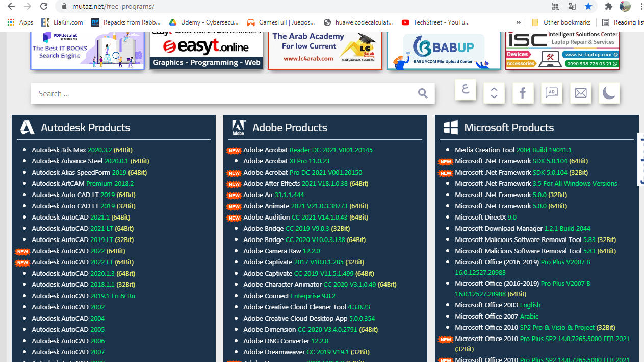Click the translate page icon
The height and width of the screenshot is (362, 644).
572,7
